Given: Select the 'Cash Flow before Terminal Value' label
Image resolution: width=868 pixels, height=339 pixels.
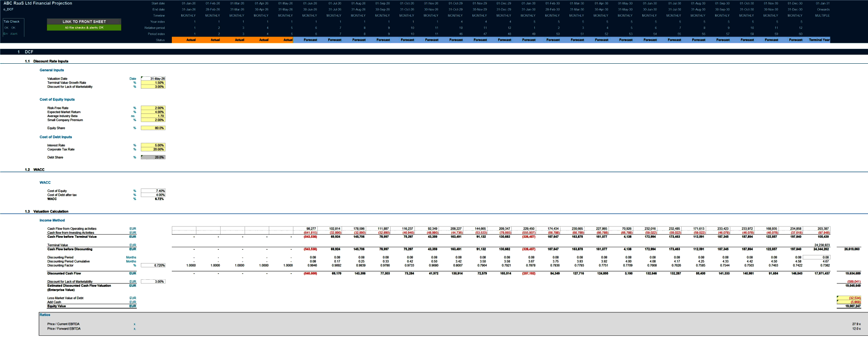Looking at the screenshot, I should coord(72,237).
